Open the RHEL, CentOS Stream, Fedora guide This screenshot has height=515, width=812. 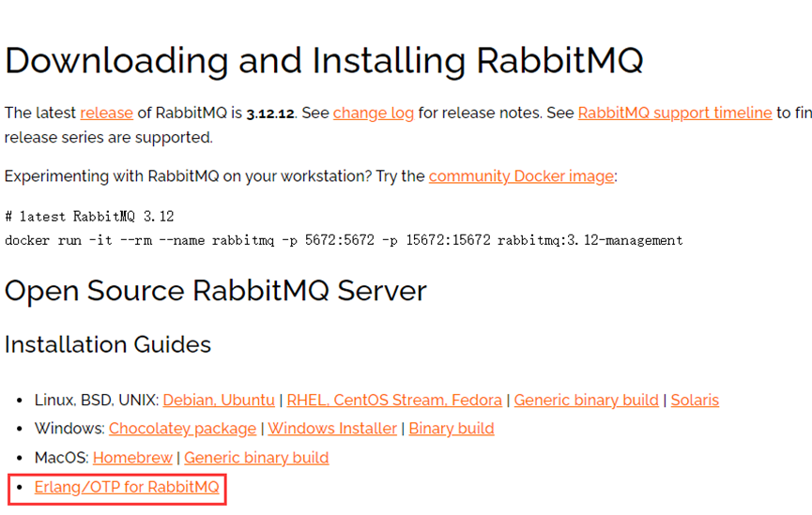[394, 401]
